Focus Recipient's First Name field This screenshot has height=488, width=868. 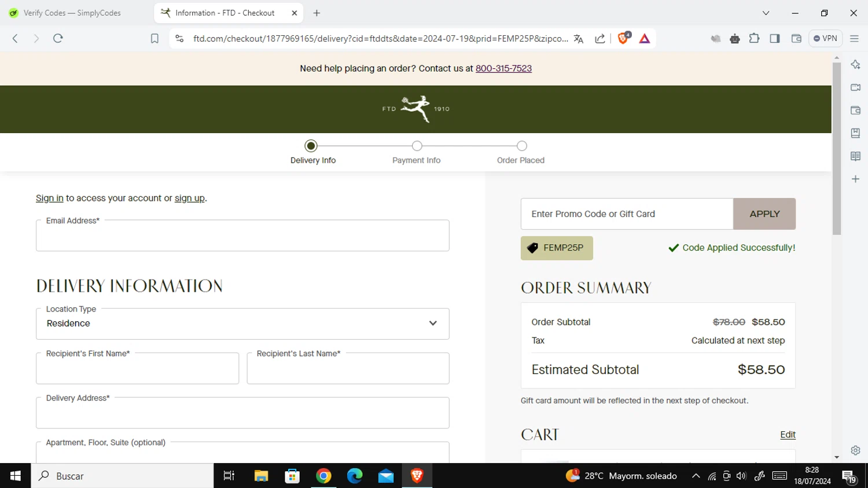137,368
